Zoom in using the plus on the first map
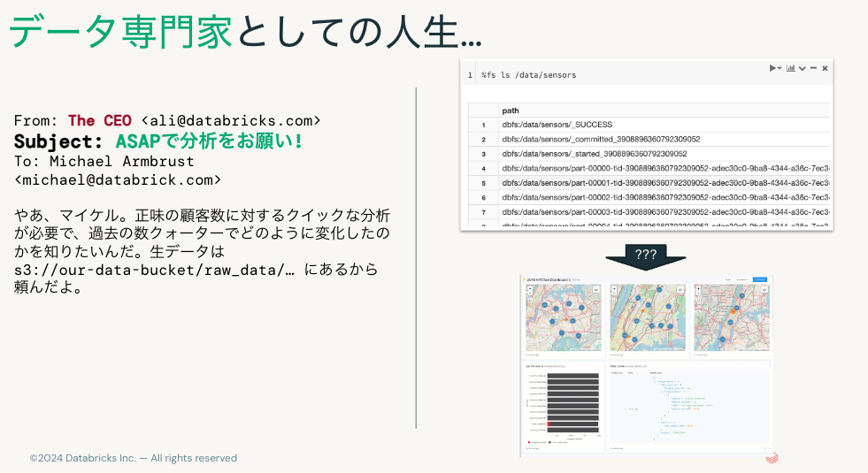This screenshot has width=868, height=473. 530,289
